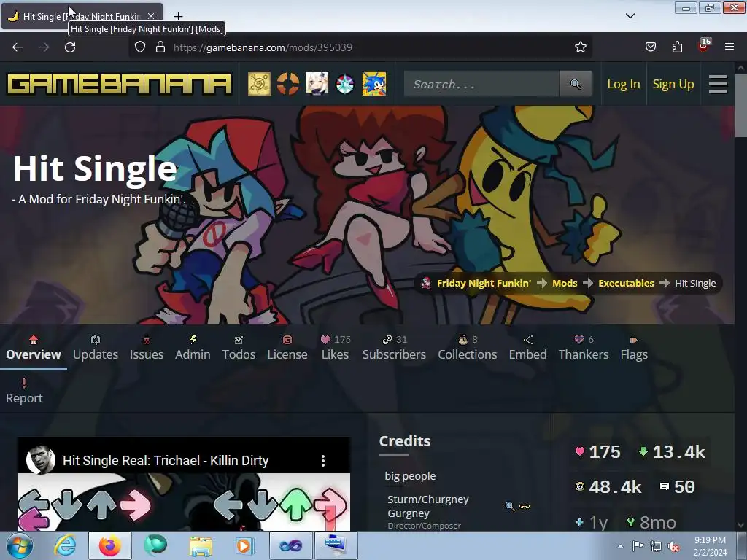Image resolution: width=747 pixels, height=560 pixels.
Task: Click the video channel avatar
Action: pos(41,460)
